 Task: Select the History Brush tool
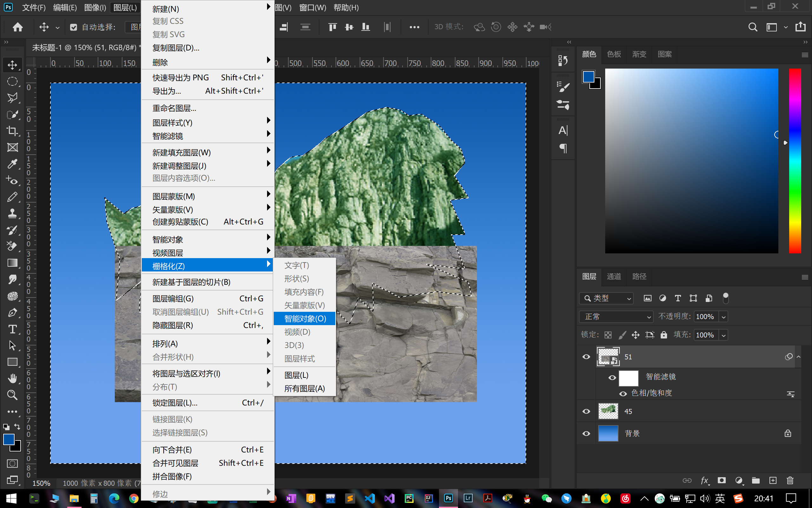coord(12,230)
